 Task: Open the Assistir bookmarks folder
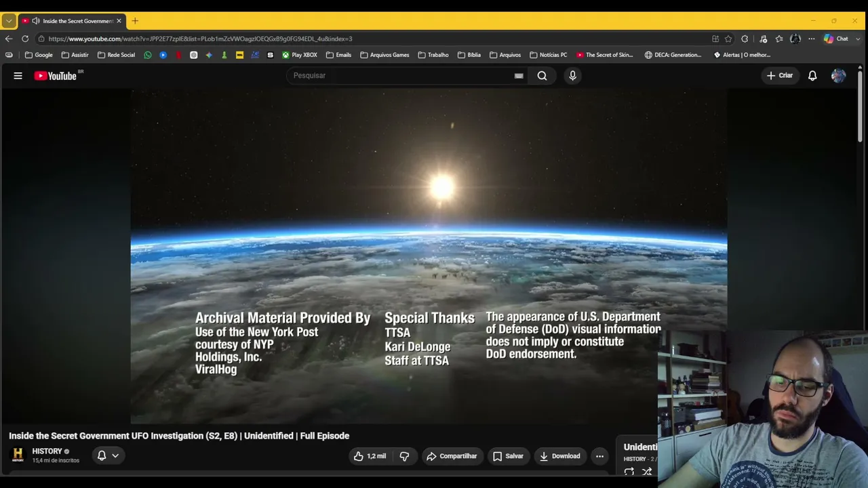[75, 55]
